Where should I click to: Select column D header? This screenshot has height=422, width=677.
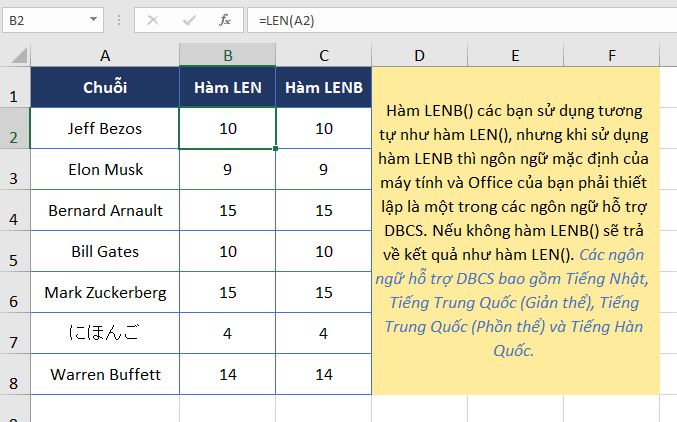pos(420,55)
